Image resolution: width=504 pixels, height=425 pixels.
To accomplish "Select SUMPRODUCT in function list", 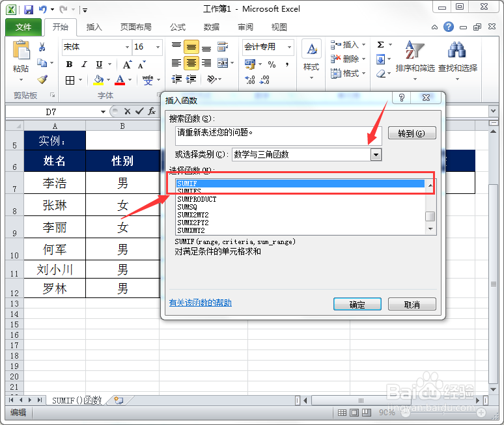I will point(197,199).
